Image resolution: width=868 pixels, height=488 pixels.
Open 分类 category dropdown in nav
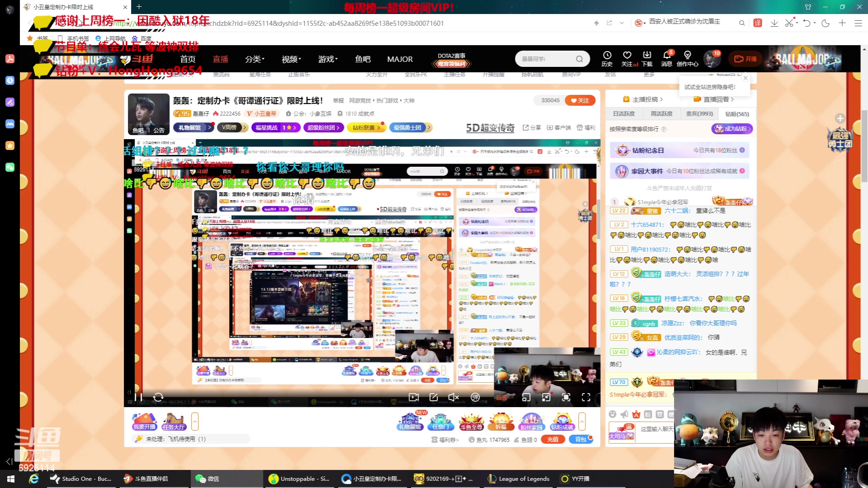(x=255, y=59)
